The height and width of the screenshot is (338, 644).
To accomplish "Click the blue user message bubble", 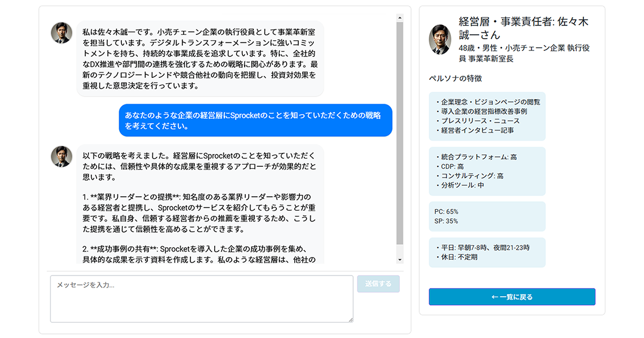I will 255,120.
